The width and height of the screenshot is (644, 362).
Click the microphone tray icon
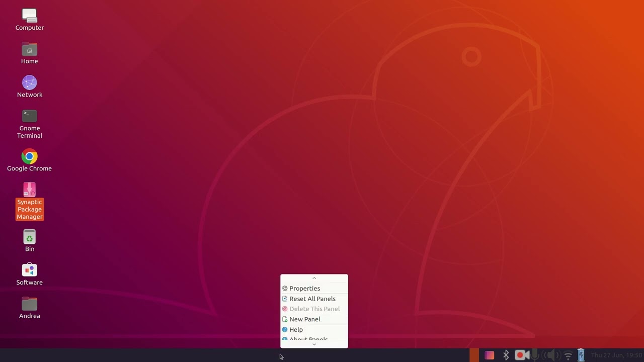pos(535,355)
